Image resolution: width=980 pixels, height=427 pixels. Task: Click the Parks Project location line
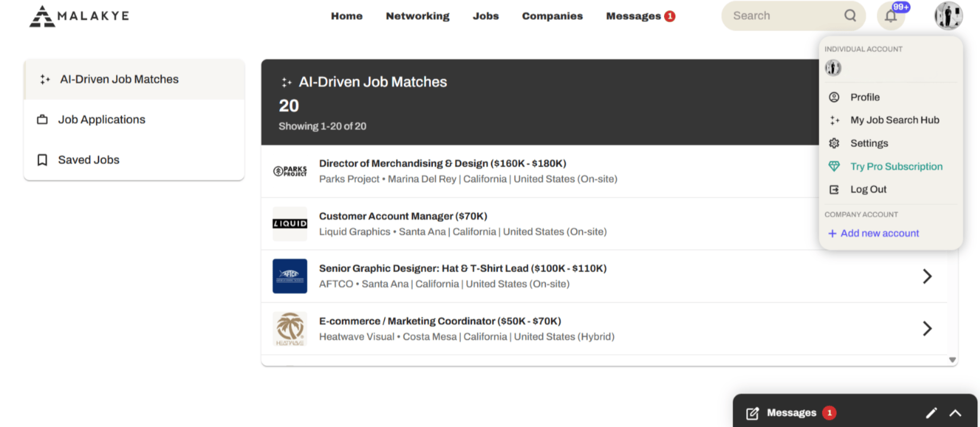pos(468,179)
